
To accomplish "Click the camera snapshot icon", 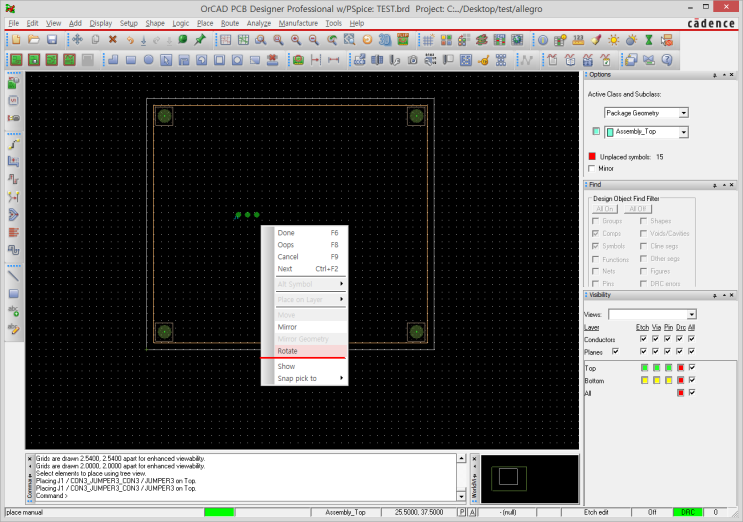I will 413,60.
